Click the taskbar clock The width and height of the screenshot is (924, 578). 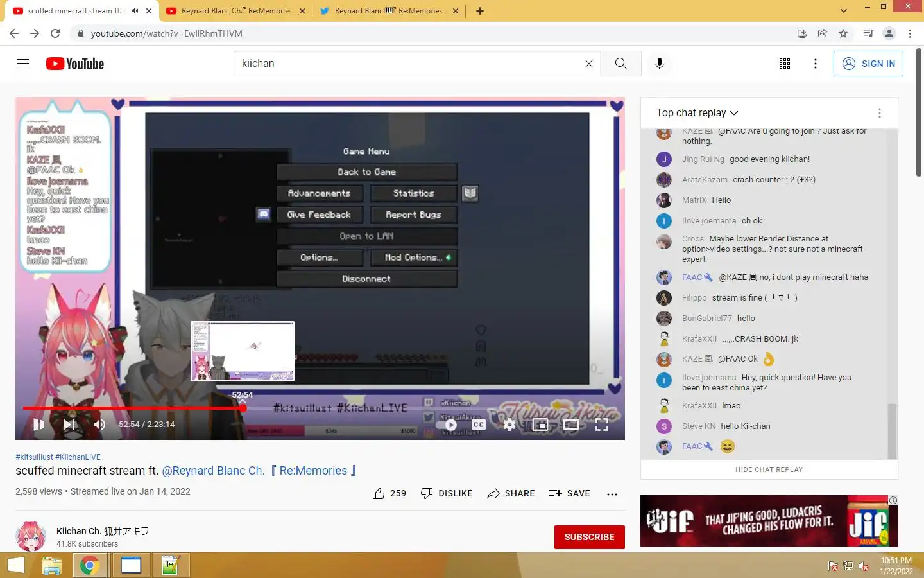(x=896, y=566)
